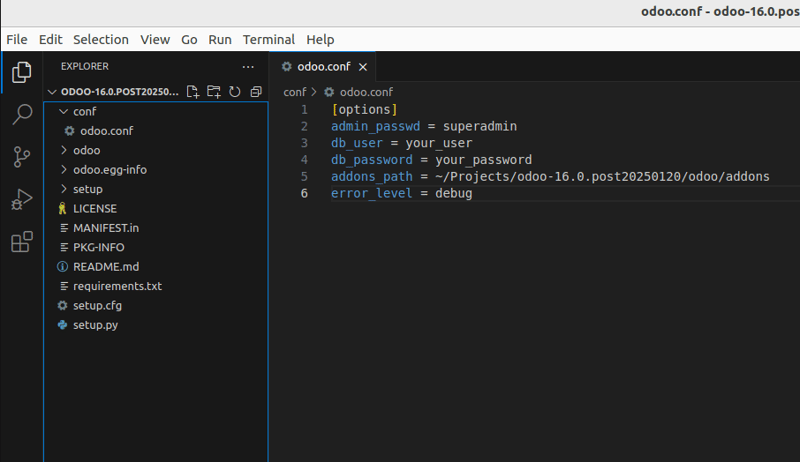Click the setup.cfg gear icon

coord(62,305)
